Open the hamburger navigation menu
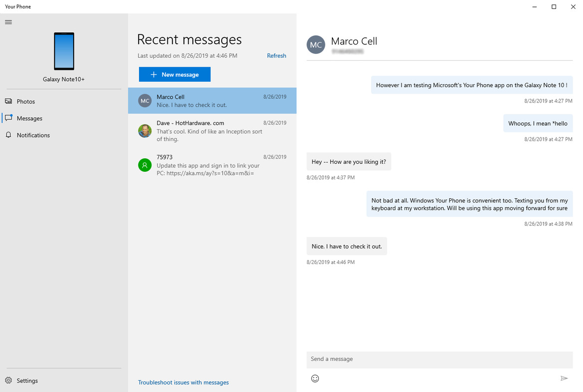The image size is (583, 392). 8,22
